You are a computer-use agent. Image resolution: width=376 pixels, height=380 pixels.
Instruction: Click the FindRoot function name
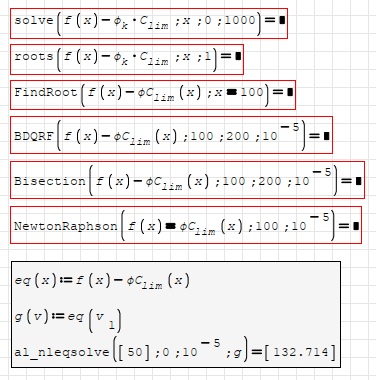[x=46, y=92]
